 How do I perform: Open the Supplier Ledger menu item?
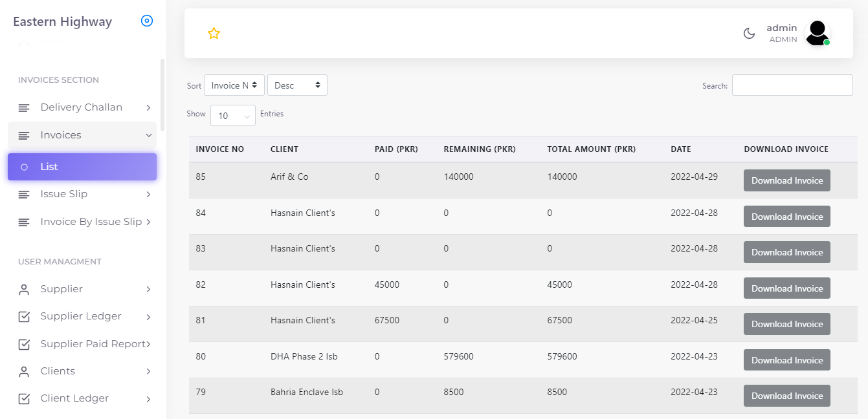tap(82, 316)
